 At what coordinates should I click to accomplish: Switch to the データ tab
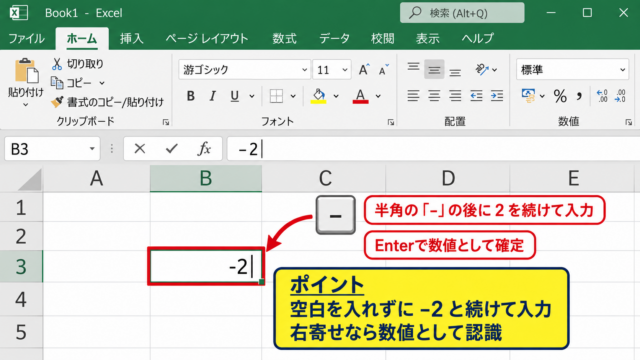pos(334,39)
